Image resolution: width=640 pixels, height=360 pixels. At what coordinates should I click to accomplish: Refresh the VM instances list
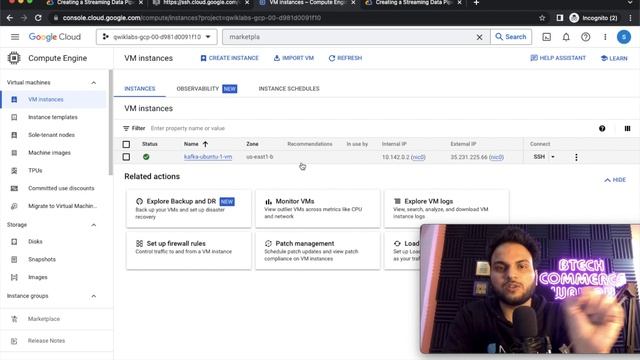[x=345, y=58]
